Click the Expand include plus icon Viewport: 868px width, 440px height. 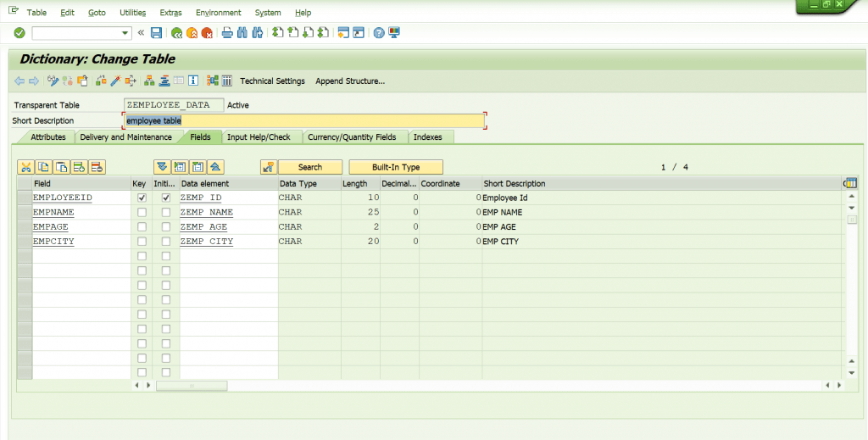[x=180, y=167]
